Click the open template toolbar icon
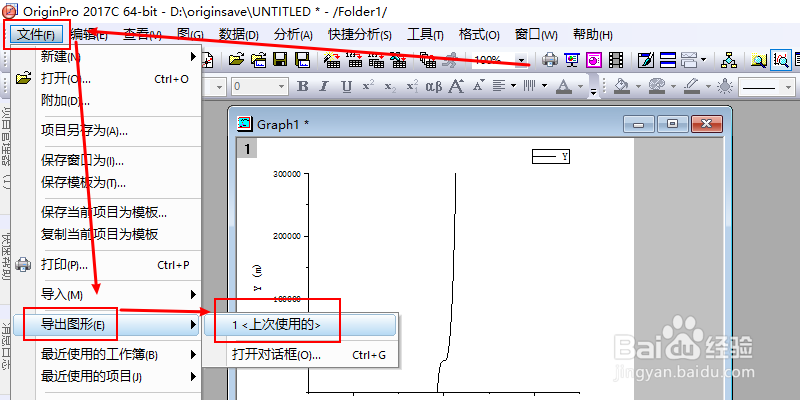The width and height of the screenshot is (800, 400). click(259, 60)
